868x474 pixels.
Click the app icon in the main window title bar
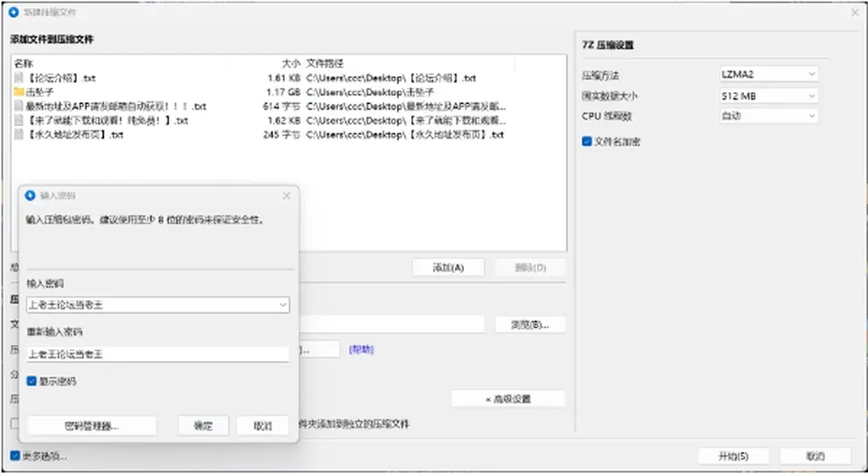[x=14, y=12]
